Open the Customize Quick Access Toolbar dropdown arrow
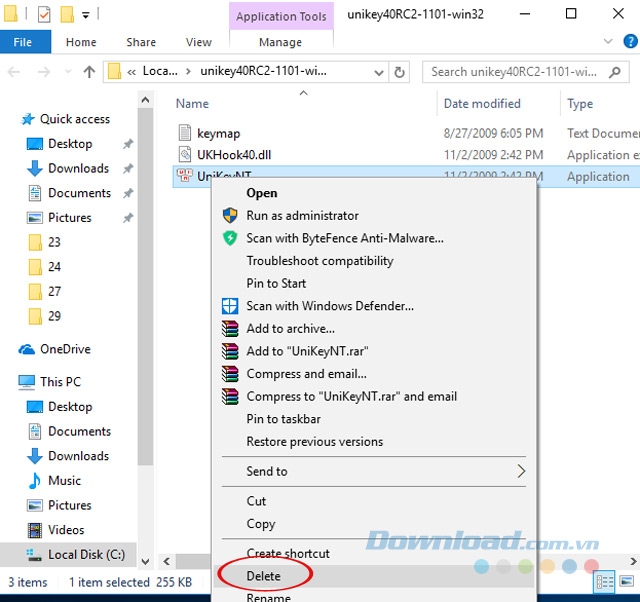Image resolution: width=640 pixels, height=602 pixels. [x=86, y=16]
